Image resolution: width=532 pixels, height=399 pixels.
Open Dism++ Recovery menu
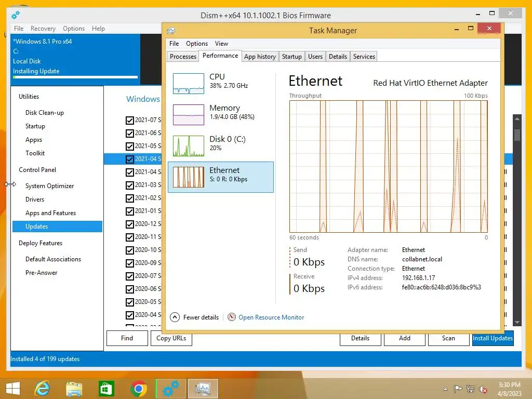43,29
